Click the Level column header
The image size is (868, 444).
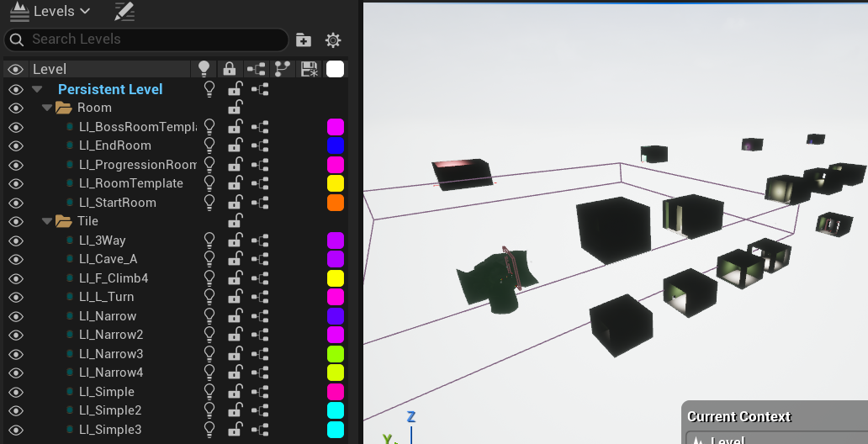(109, 69)
